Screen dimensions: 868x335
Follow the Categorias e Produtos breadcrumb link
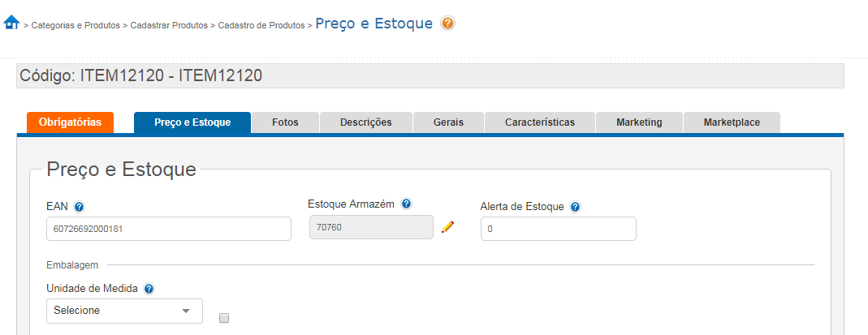point(76,26)
